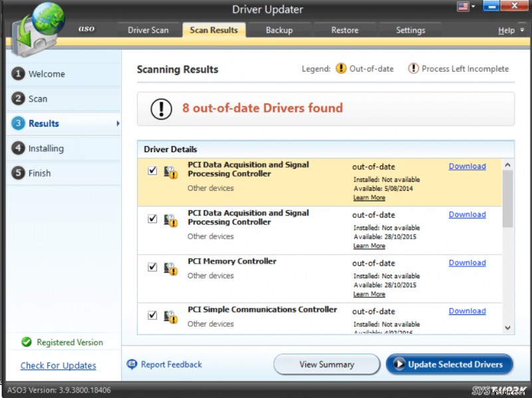The height and width of the screenshot is (398, 532).
Task: Click the driver list scroll up arrow
Action: coord(507,165)
